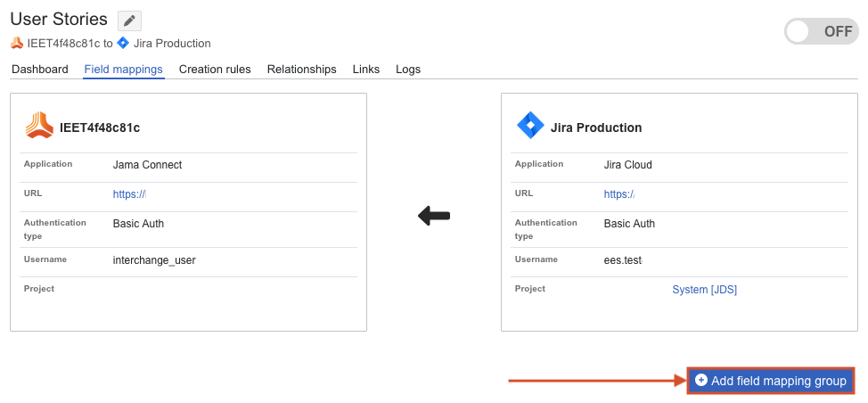
Task: Click Basic Auth in the Jira Production card
Action: click(629, 224)
